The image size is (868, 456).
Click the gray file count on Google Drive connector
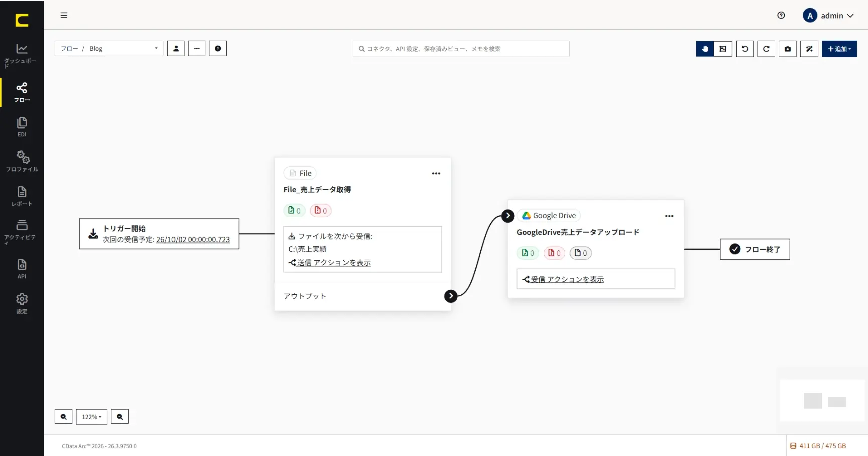click(581, 253)
